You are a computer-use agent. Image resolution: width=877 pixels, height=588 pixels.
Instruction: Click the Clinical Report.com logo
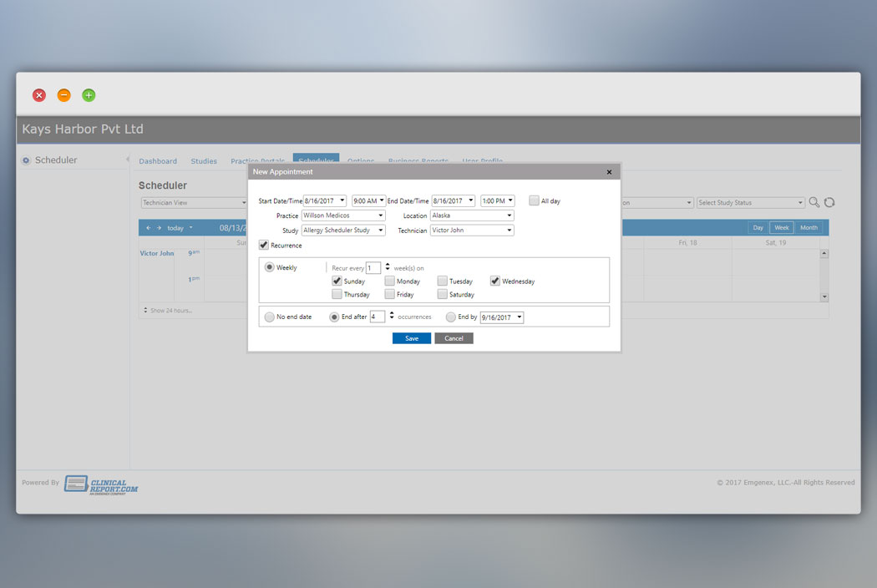click(x=101, y=485)
